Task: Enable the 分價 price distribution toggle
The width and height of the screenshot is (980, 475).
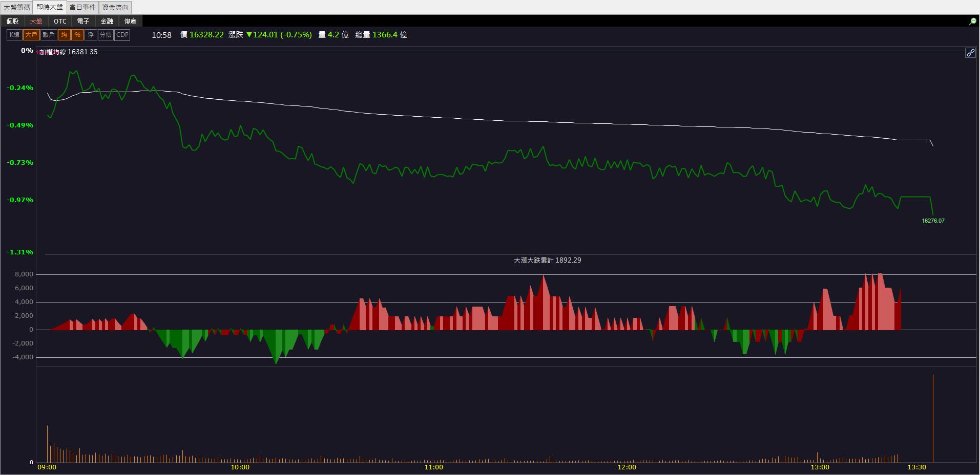Action: [x=106, y=35]
